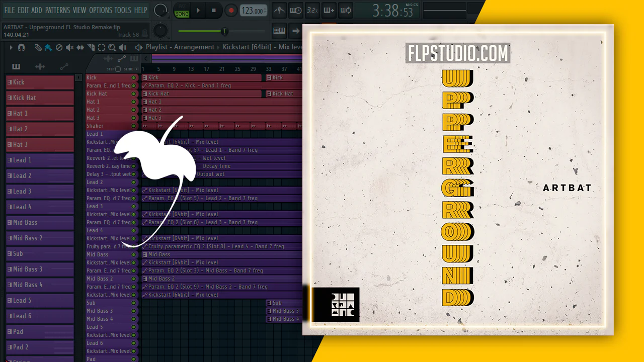Show pattern clips in picker panel
The width and height of the screenshot is (644, 362).
(x=16, y=67)
